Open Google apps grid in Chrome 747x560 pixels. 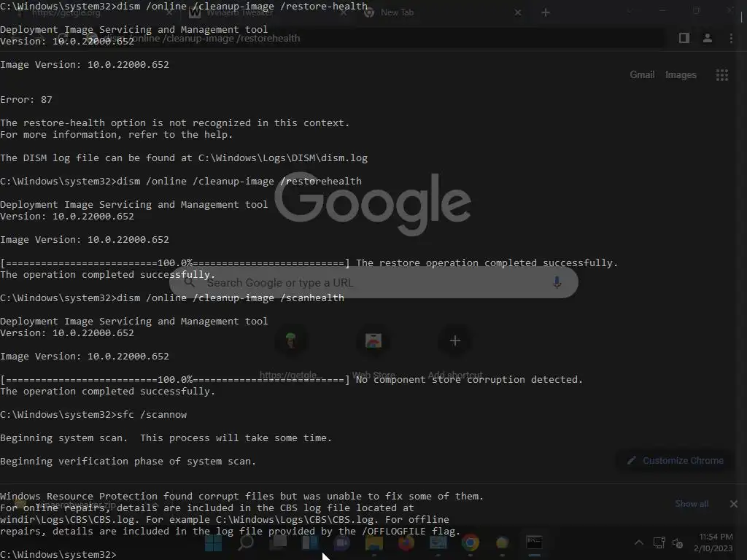coord(721,75)
